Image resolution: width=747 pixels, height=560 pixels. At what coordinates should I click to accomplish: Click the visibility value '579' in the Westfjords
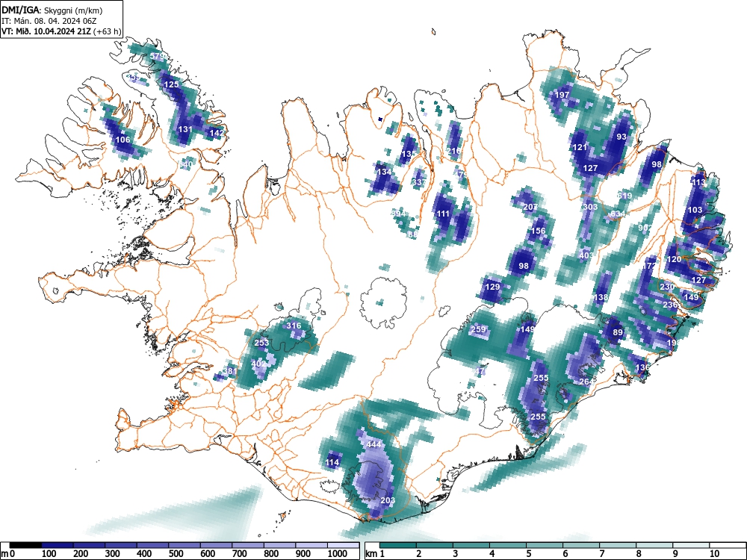click(158, 56)
